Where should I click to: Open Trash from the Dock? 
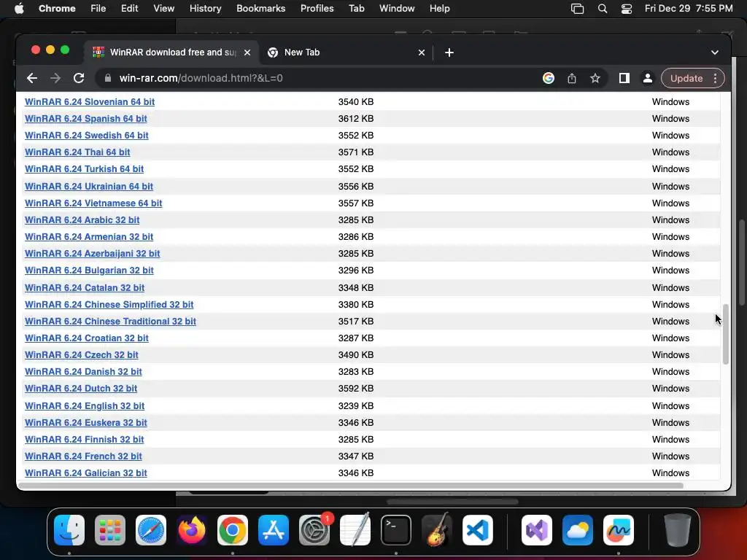(x=678, y=530)
